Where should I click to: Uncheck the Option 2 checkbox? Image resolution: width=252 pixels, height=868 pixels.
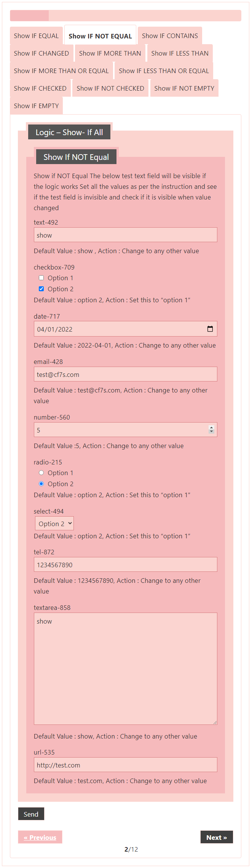[41, 289]
